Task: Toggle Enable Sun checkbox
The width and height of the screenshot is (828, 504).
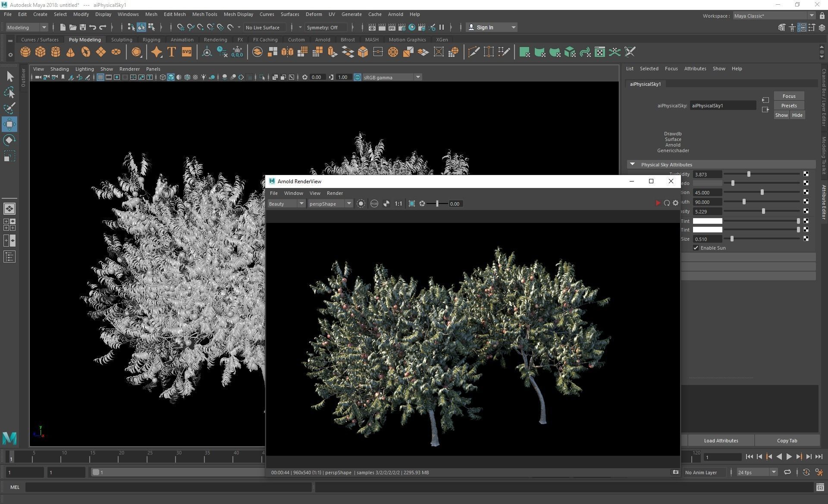Action: click(x=696, y=248)
